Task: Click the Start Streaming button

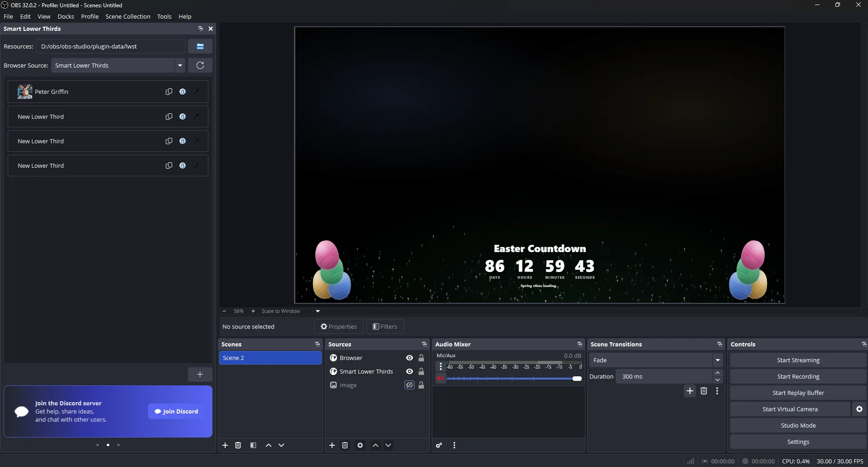Action: click(797, 360)
